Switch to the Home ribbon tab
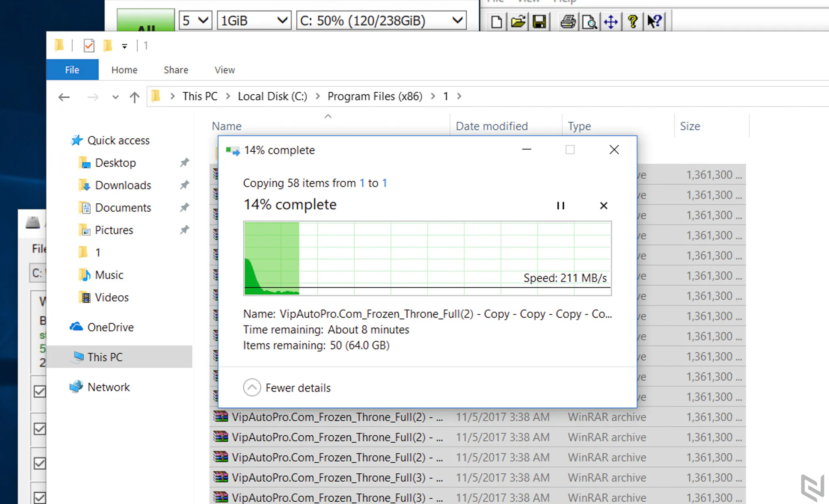Viewport: 829px width, 504px height. pyautogui.click(x=124, y=70)
